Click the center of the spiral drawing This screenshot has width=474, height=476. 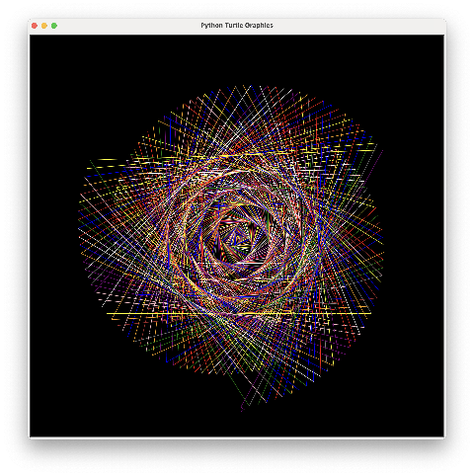click(237, 236)
